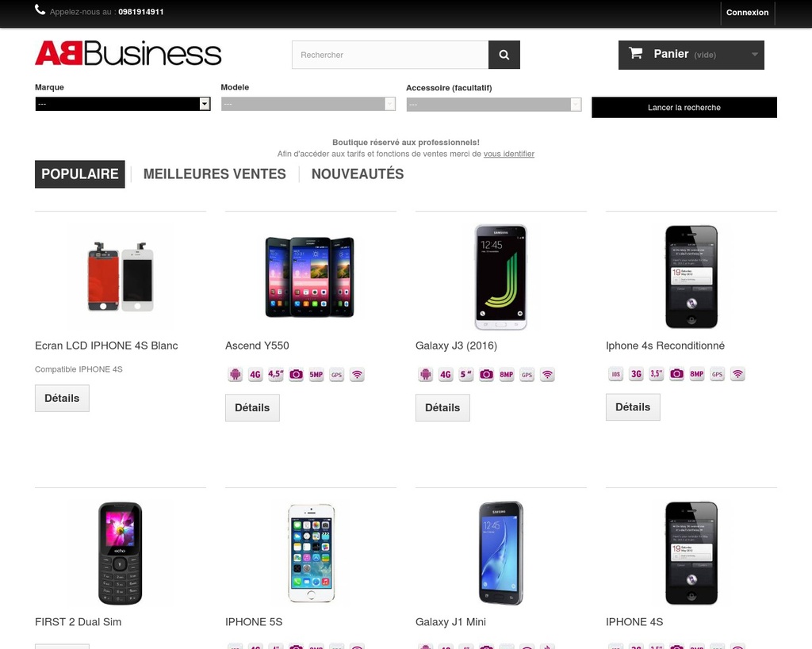This screenshot has width=812, height=649.
Task: Follow the 'vous identifier' link
Action: pos(508,154)
